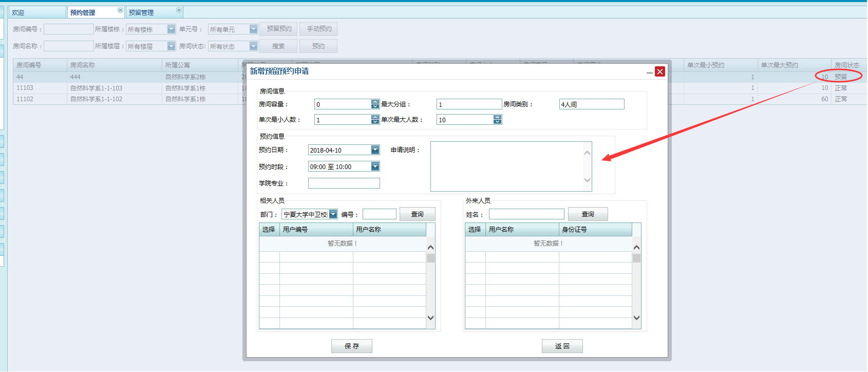Viewport: 868px width, 372px height.
Task: Close the 预约管理 tab
Action: (120, 10)
